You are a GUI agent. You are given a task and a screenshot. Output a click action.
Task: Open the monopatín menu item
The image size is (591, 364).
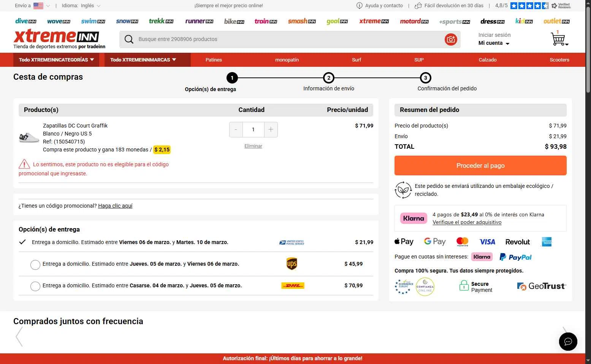click(x=287, y=60)
